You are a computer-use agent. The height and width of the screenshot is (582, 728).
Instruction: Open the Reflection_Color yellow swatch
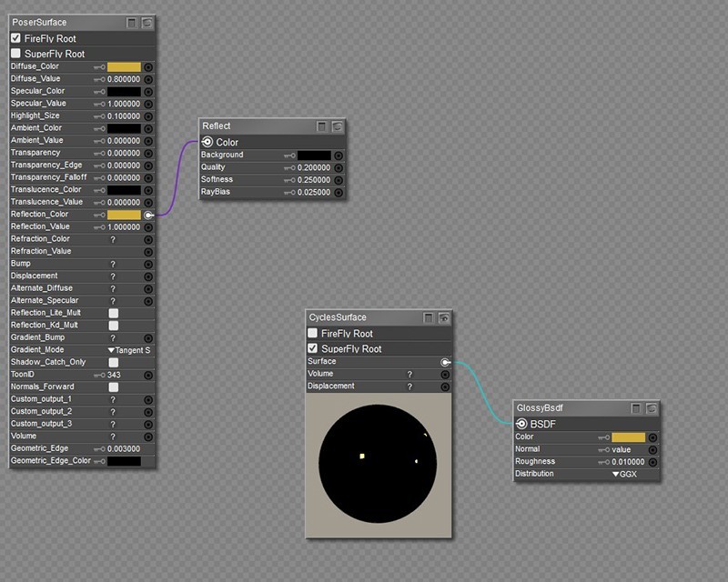point(124,215)
